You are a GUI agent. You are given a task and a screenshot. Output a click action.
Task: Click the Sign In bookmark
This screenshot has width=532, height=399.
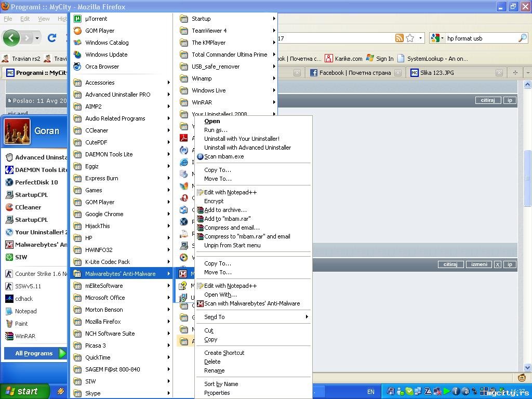point(380,59)
